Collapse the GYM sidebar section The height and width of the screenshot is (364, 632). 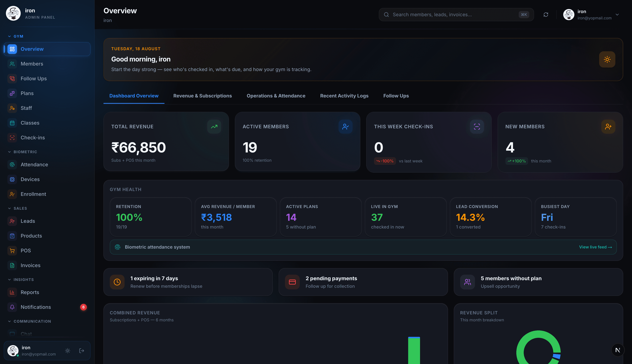pyautogui.click(x=16, y=36)
